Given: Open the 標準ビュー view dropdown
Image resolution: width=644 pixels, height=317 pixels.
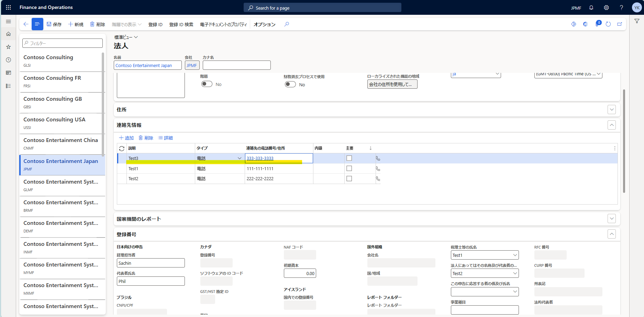Looking at the screenshot, I should point(126,37).
